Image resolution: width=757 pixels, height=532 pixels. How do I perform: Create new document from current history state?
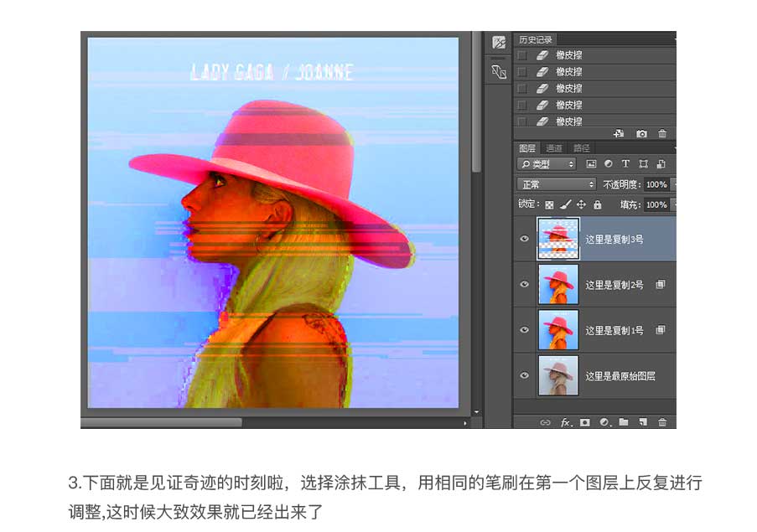click(x=619, y=133)
